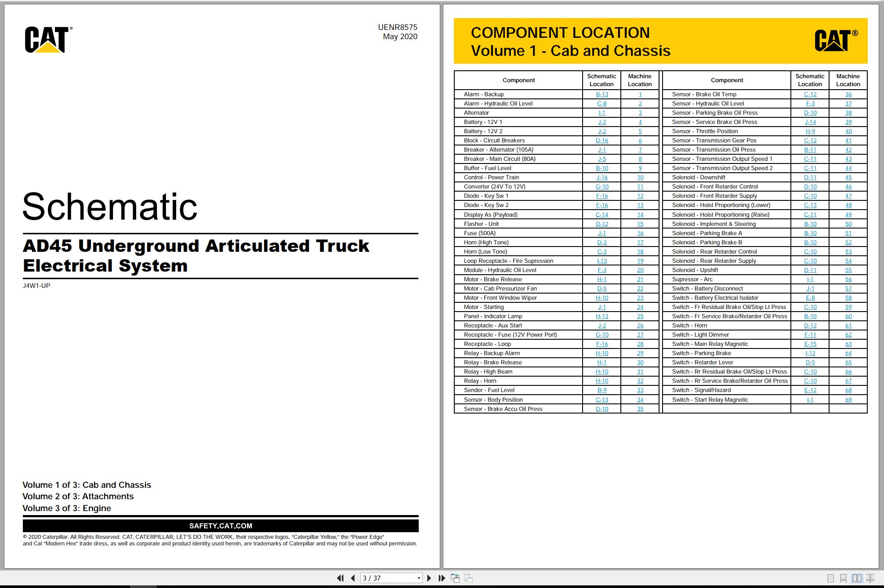The image size is (884, 588).
Task: Open J-14 link for Sensor Service Brake Oil Press
Action: tap(810, 122)
